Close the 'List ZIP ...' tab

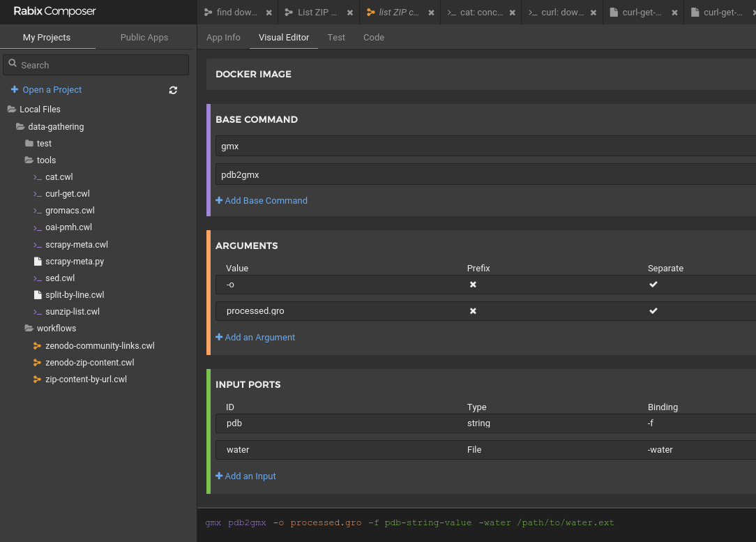click(350, 13)
